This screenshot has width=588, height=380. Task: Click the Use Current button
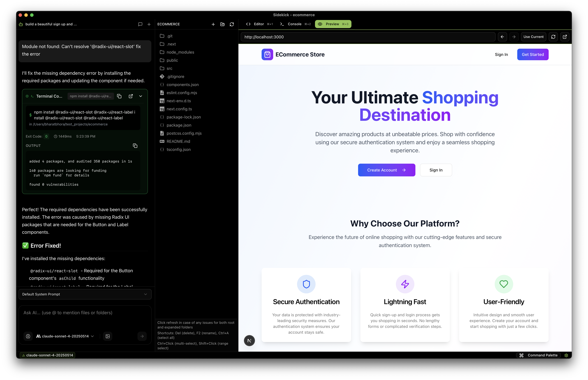[x=533, y=37]
